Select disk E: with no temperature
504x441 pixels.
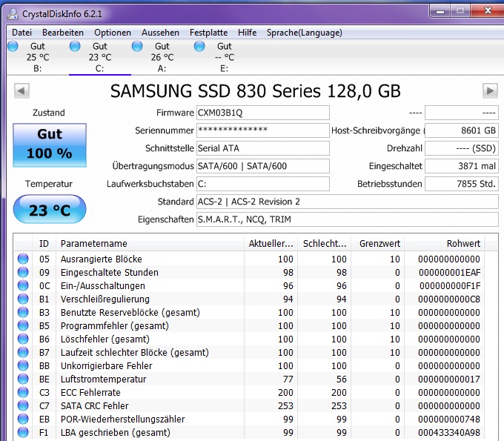click(x=225, y=57)
